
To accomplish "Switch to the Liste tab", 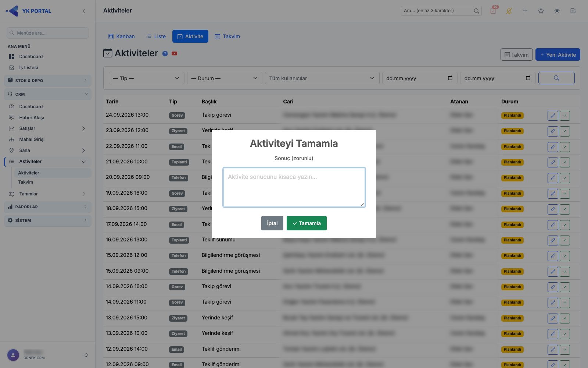I will click(x=156, y=36).
